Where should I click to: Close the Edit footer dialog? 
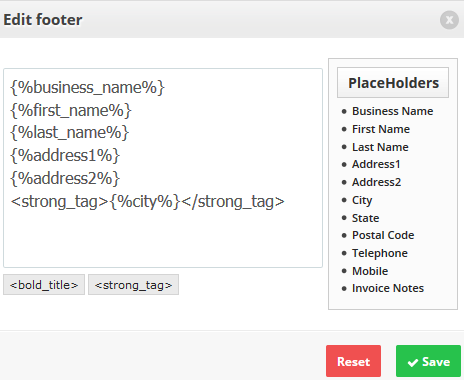pyautogui.click(x=449, y=20)
